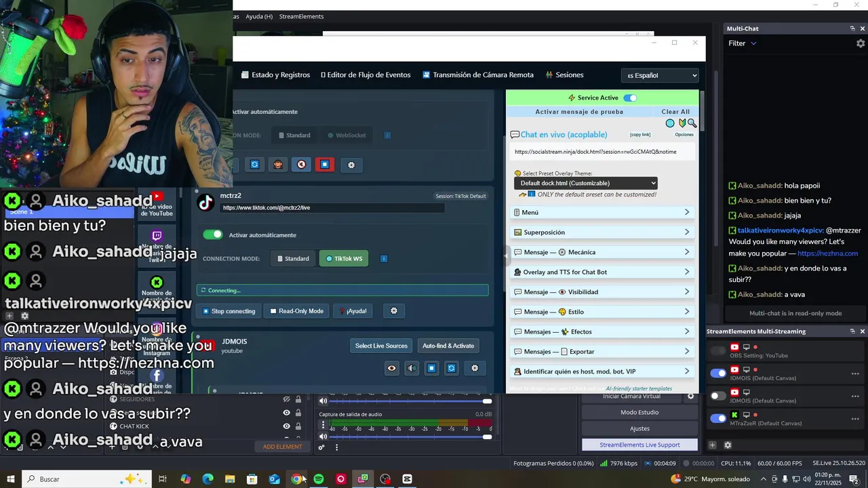This screenshot has width=868, height=488.
Task: Click the red stop icon in the upper source card
Action: click(x=325, y=165)
